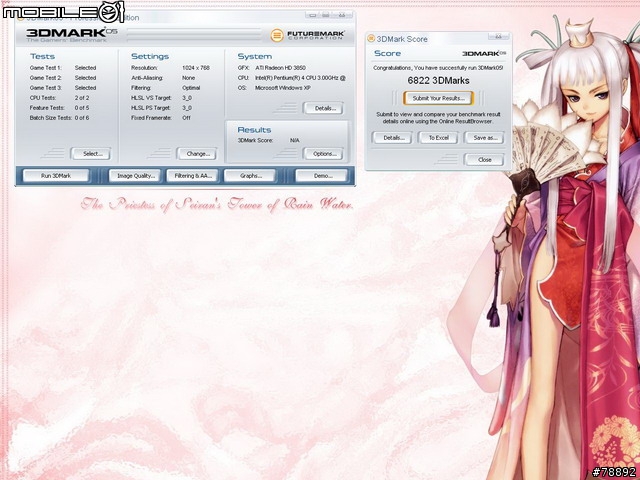
Task: Click the Fixed Framerate Off value
Action: [186, 118]
